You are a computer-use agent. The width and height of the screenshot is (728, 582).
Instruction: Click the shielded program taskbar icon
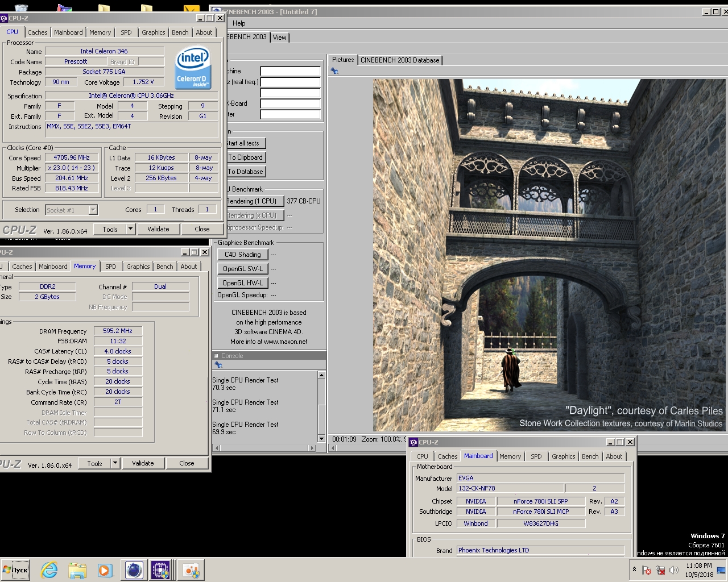click(x=191, y=570)
